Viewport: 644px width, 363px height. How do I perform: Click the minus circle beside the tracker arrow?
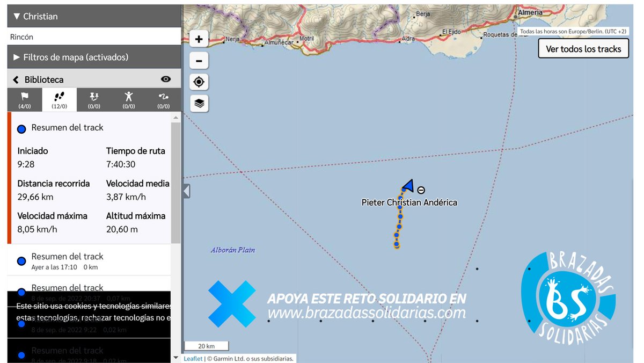421,190
